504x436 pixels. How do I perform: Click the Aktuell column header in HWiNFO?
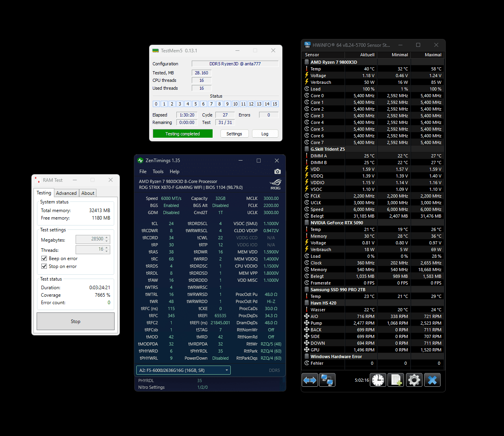[361, 55]
